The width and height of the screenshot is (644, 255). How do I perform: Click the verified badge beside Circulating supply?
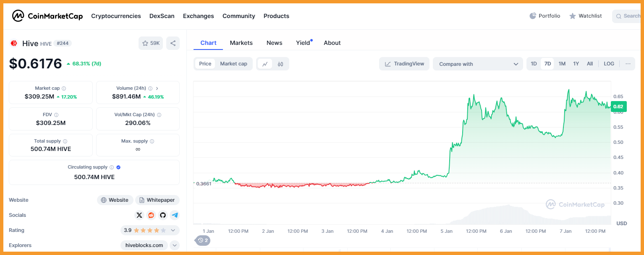tap(118, 167)
